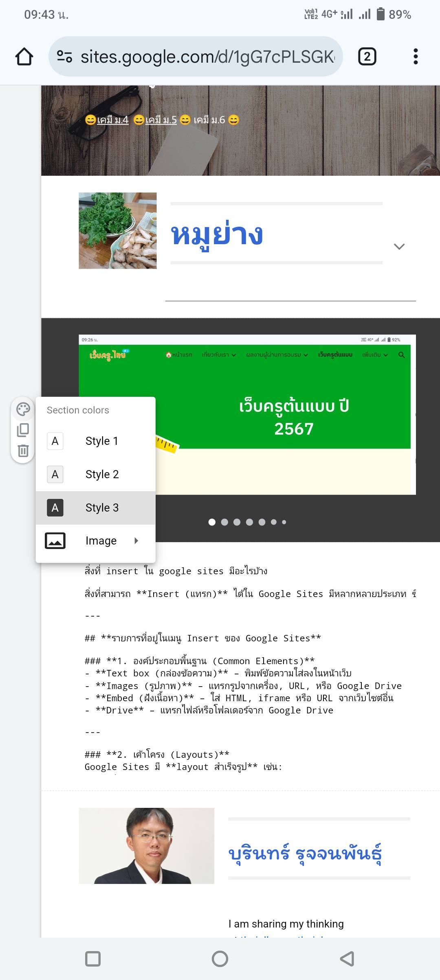Tap the search icon in embedded site

click(401, 355)
